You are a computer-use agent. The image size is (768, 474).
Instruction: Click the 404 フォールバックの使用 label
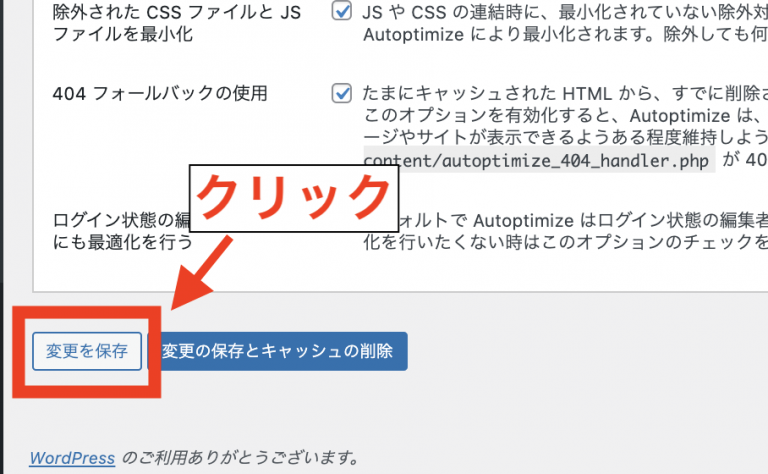click(160, 93)
